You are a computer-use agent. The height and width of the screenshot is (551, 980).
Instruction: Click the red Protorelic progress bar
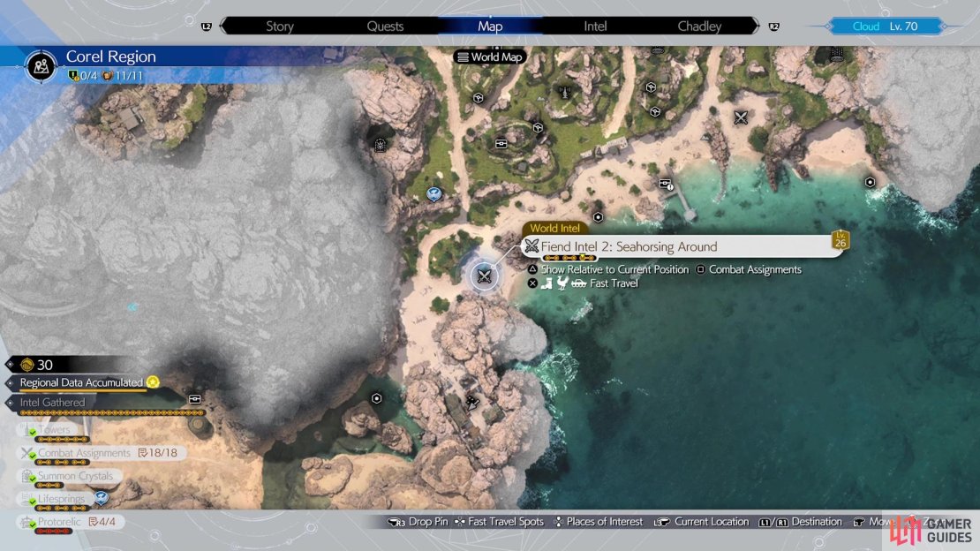(54, 531)
